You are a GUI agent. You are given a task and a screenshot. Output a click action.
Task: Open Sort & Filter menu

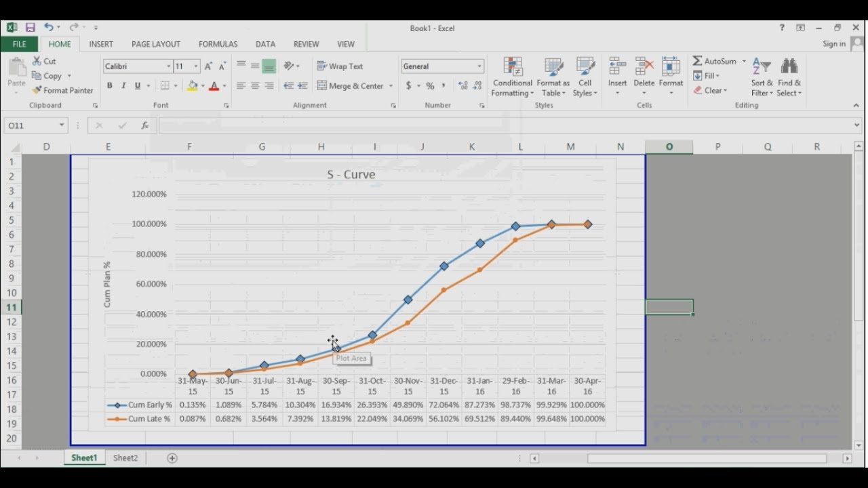coord(762,77)
